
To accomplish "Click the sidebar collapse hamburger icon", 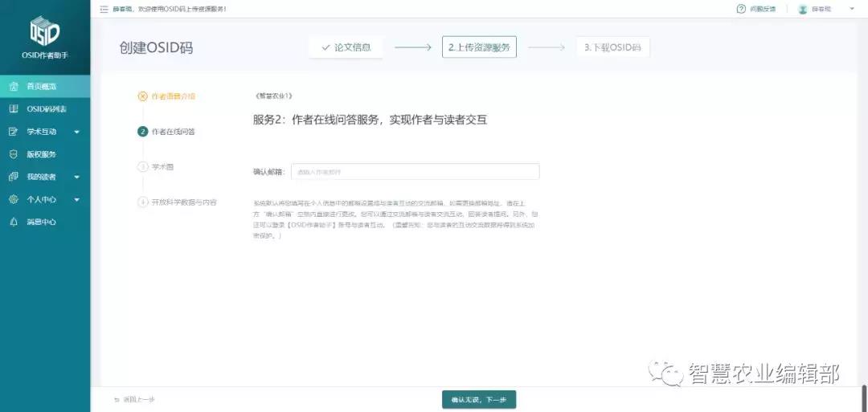I will click(104, 9).
